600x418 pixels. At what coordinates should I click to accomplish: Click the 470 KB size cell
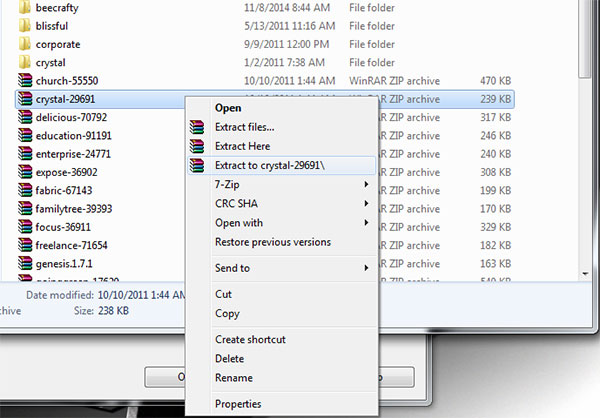pyautogui.click(x=496, y=81)
